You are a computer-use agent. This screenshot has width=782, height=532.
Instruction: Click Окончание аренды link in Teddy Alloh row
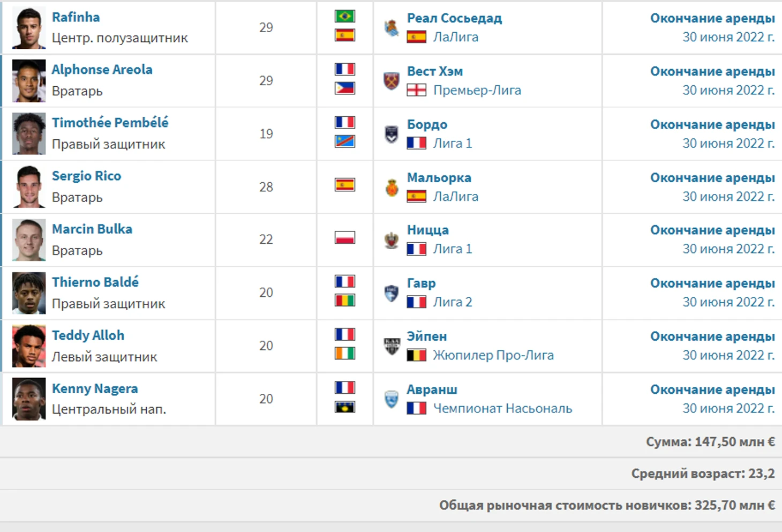712,336
